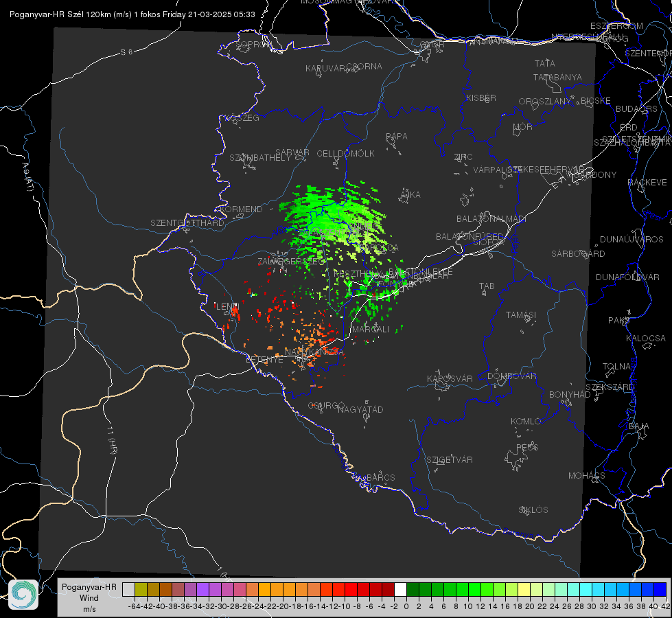672x618 pixels.
Task: Click the TAMASI label
Action: [x=521, y=314]
